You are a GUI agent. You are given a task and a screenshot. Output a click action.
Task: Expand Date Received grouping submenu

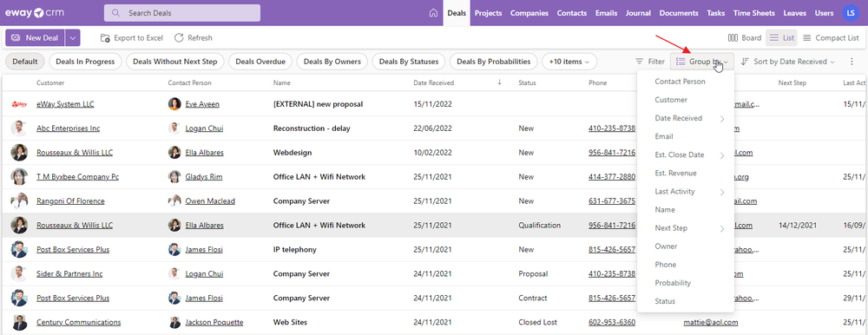point(722,119)
